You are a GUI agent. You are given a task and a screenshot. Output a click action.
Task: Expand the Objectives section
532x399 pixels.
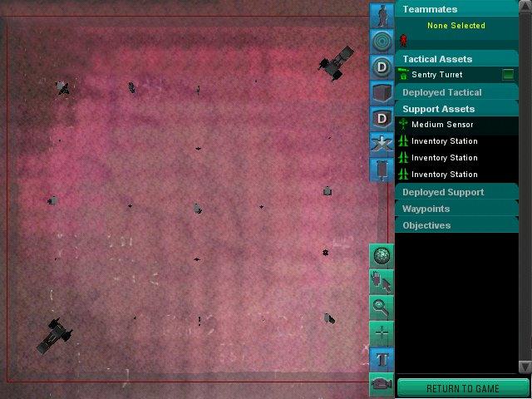[x=426, y=225]
